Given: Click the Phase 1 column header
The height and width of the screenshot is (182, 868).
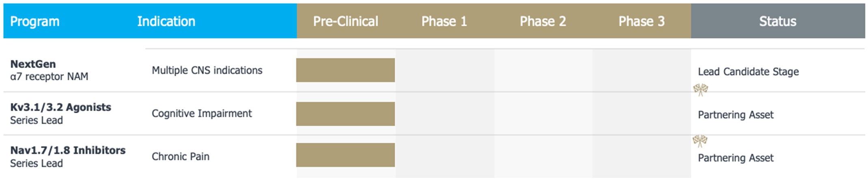Looking at the screenshot, I should point(444,21).
